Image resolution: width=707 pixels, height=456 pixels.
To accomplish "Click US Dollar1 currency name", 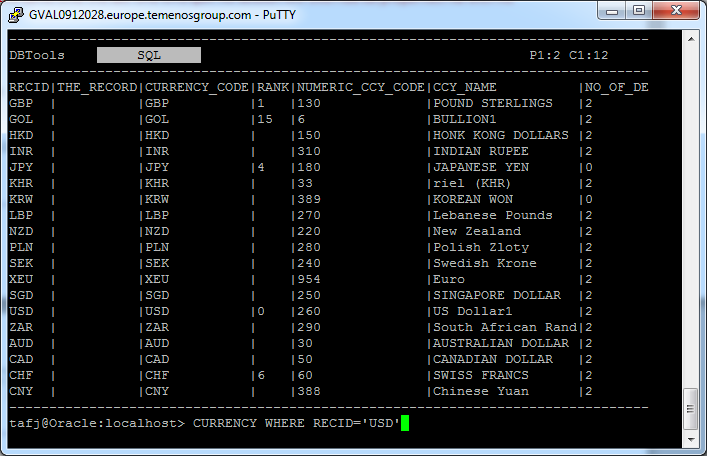I will coord(473,311).
